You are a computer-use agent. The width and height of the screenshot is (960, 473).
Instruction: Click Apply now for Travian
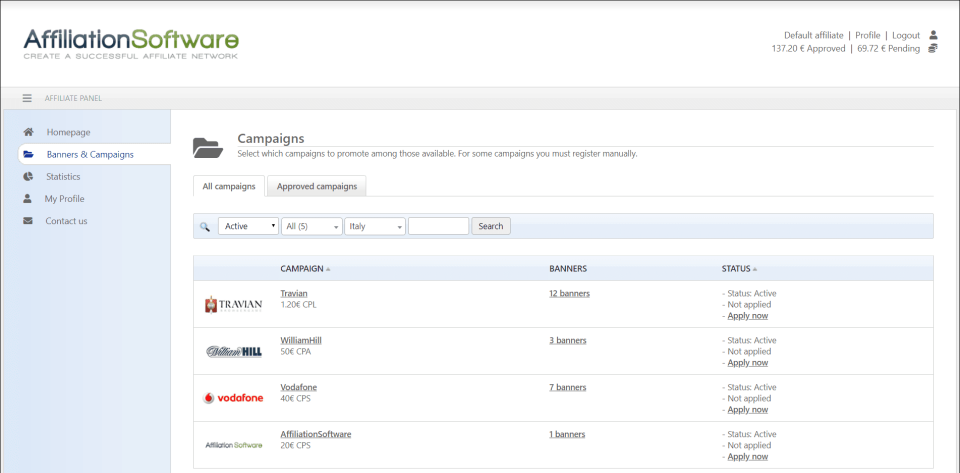pos(748,316)
